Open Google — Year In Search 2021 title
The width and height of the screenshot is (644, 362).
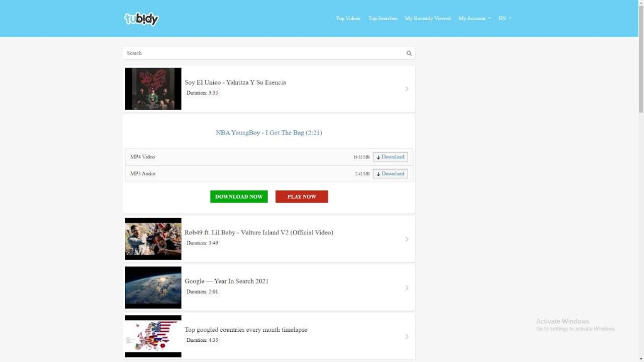coord(226,281)
